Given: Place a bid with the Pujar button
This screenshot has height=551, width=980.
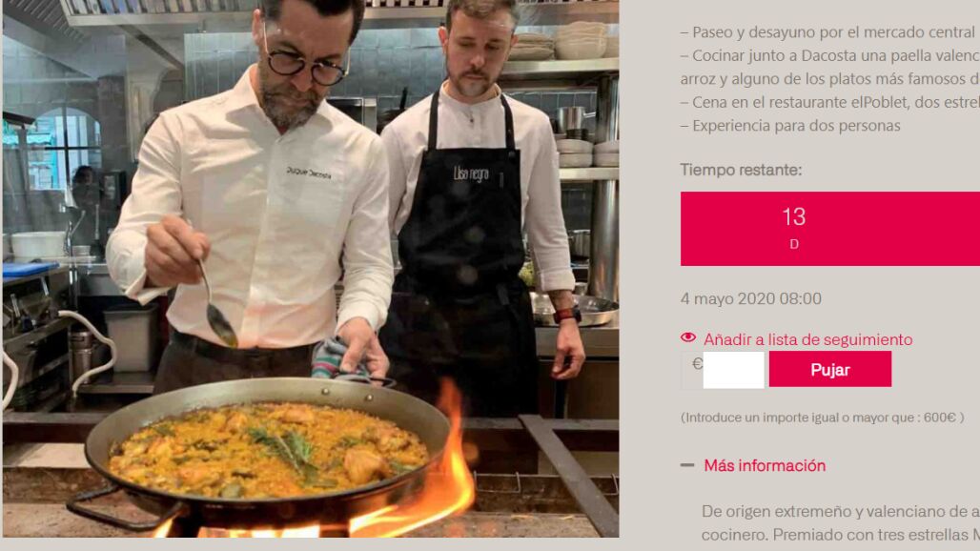Looking at the screenshot, I should pyautogui.click(x=830, y=369).
